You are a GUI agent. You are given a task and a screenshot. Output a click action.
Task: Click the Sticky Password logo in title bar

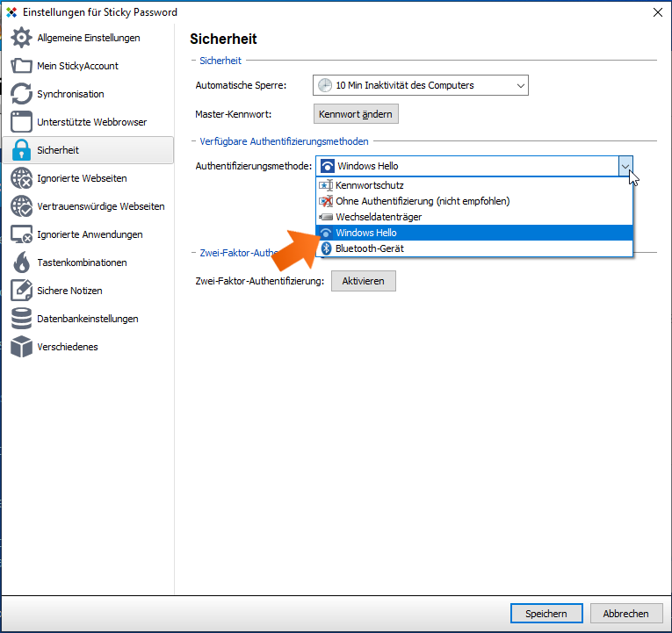[x=11, y=12]
